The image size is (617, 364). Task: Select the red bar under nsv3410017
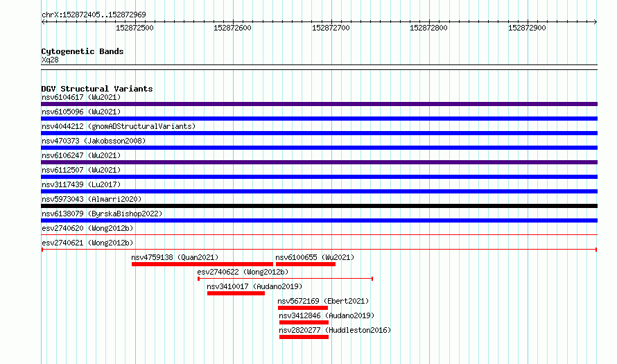click(x=236, y=293)
